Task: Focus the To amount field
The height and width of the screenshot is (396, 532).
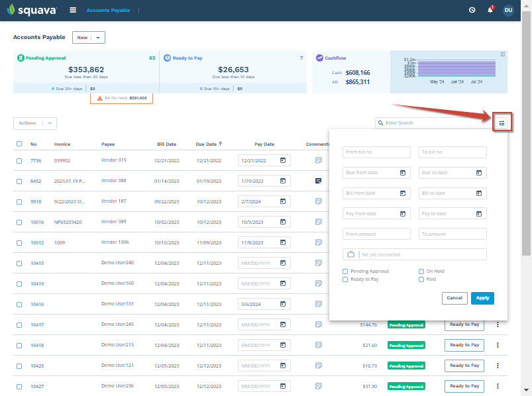Action: click(x=452, y=234)
